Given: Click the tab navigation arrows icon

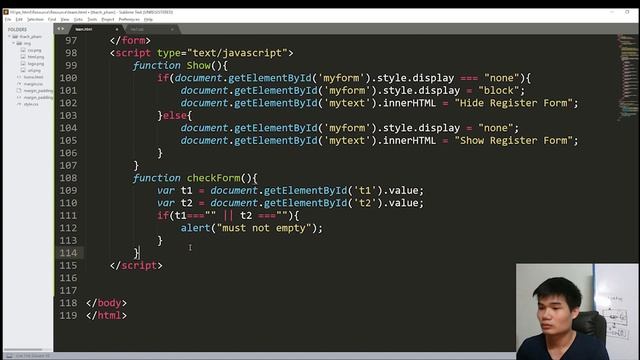Looking at the screenshot, I should pyautogui.click(x=60, y=29).
